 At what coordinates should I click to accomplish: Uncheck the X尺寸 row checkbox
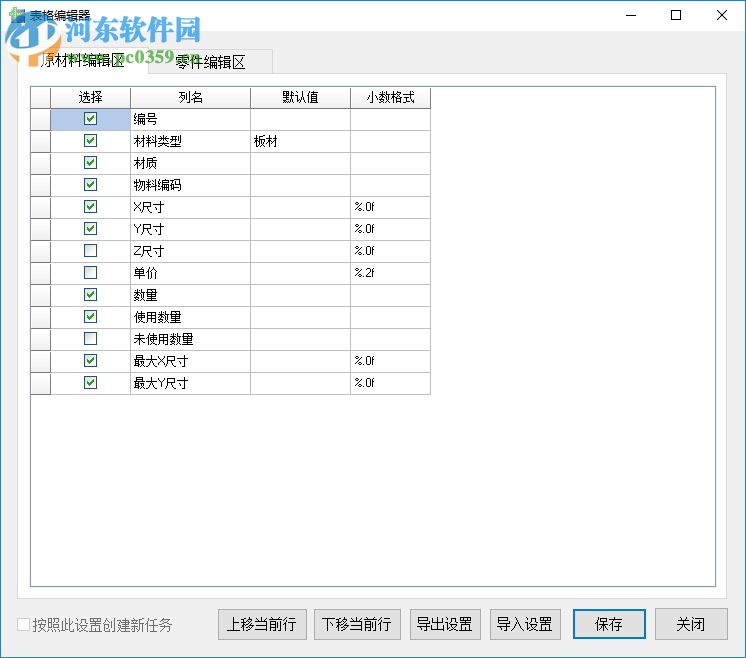(x=90, y=206)
